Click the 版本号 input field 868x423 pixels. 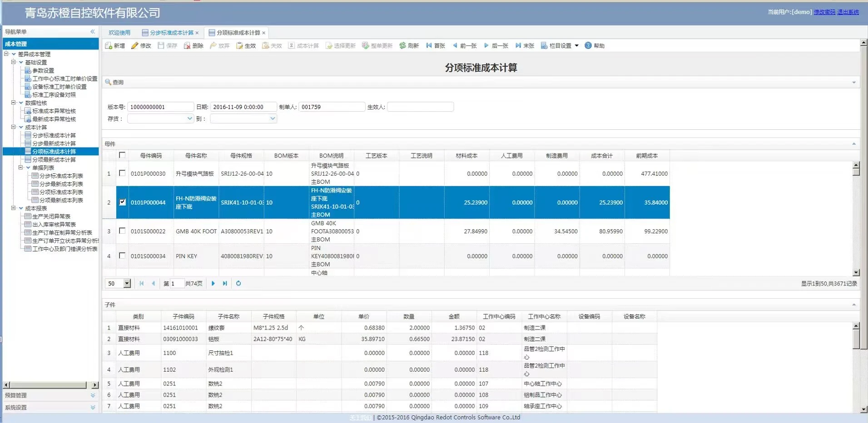161,107
